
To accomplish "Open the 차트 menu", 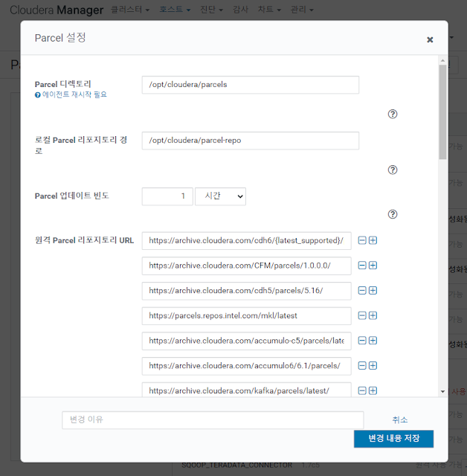I will [x=269, y=10].
